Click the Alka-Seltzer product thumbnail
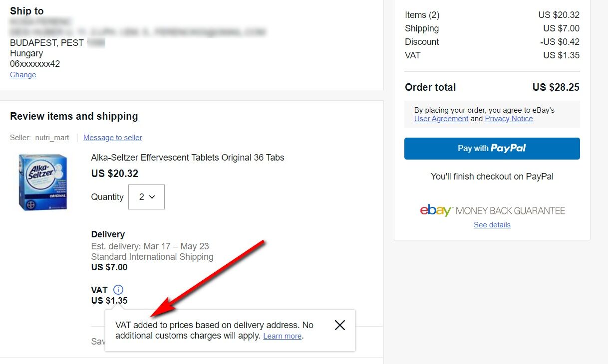Image resolution: width=608 pixels, height=364 pixels. coord(43,182)
